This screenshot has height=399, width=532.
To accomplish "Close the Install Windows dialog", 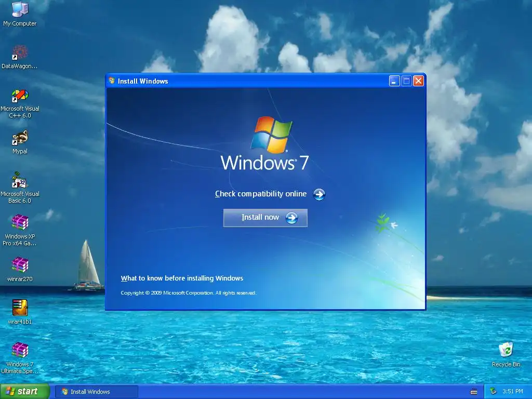I will (x=418, y=81).
